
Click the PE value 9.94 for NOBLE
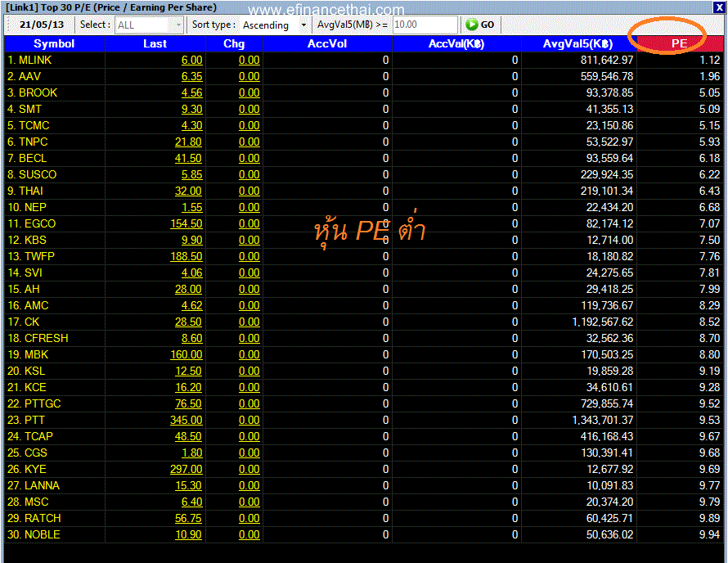[x=710, y=534]
